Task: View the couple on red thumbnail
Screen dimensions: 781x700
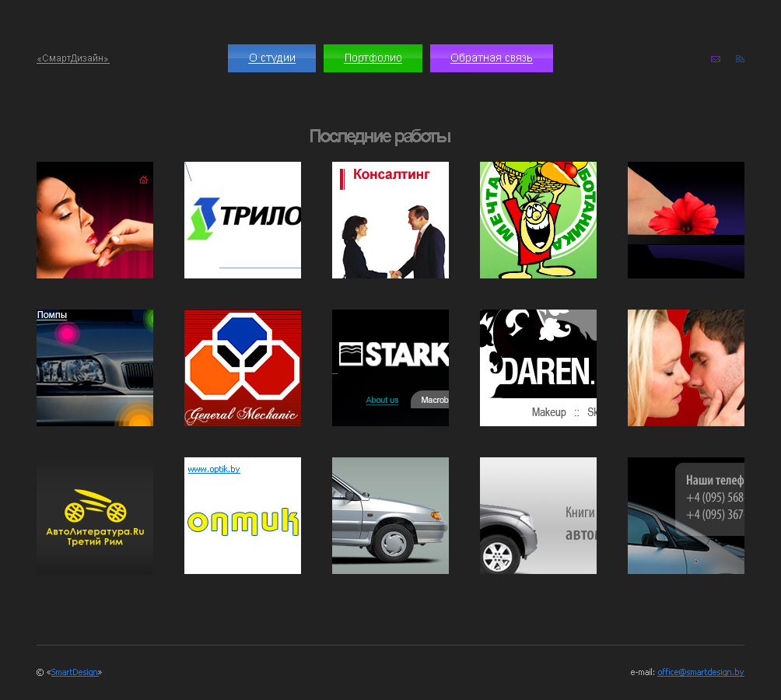Action: point(686,368)
